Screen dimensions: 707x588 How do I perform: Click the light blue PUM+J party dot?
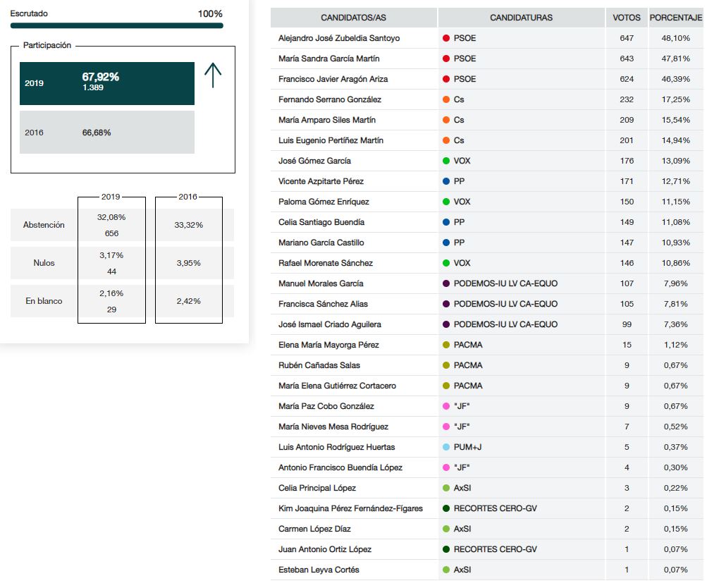[x=446, y=447]
